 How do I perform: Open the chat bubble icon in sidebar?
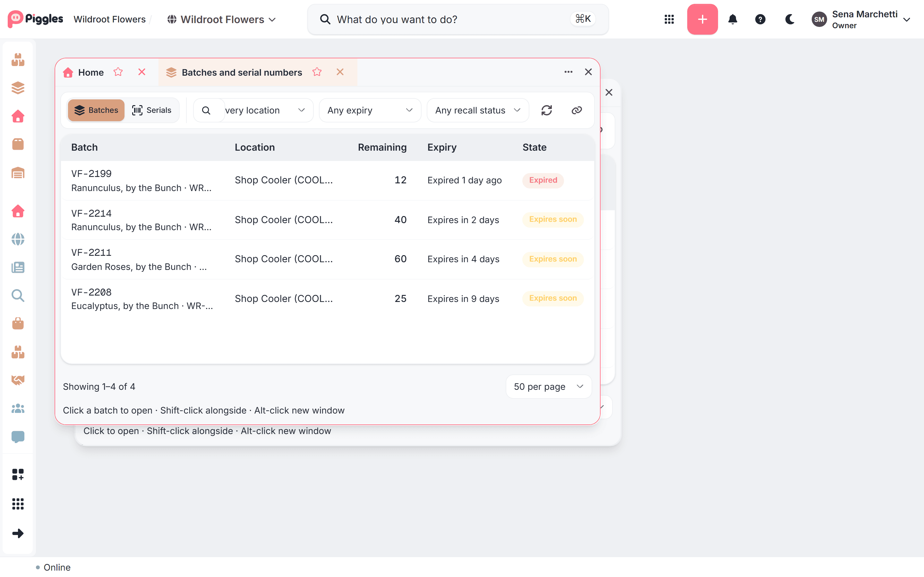click(x=18, y=437)
